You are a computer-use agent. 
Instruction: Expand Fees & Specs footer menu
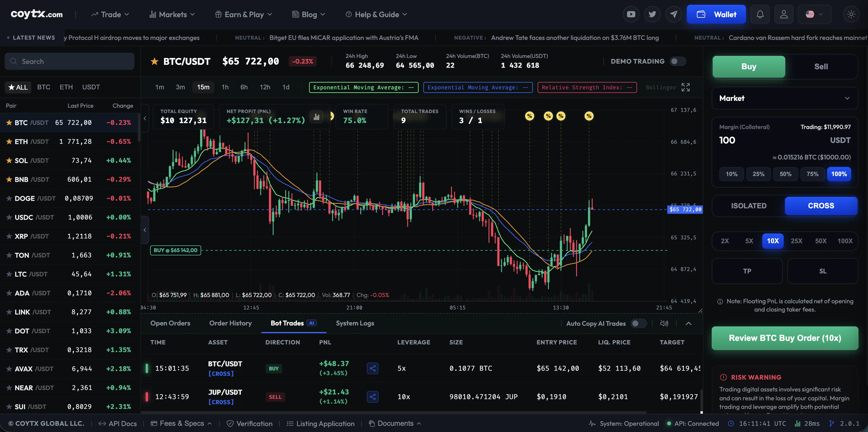pyautogui.click(x=181, y=423)
